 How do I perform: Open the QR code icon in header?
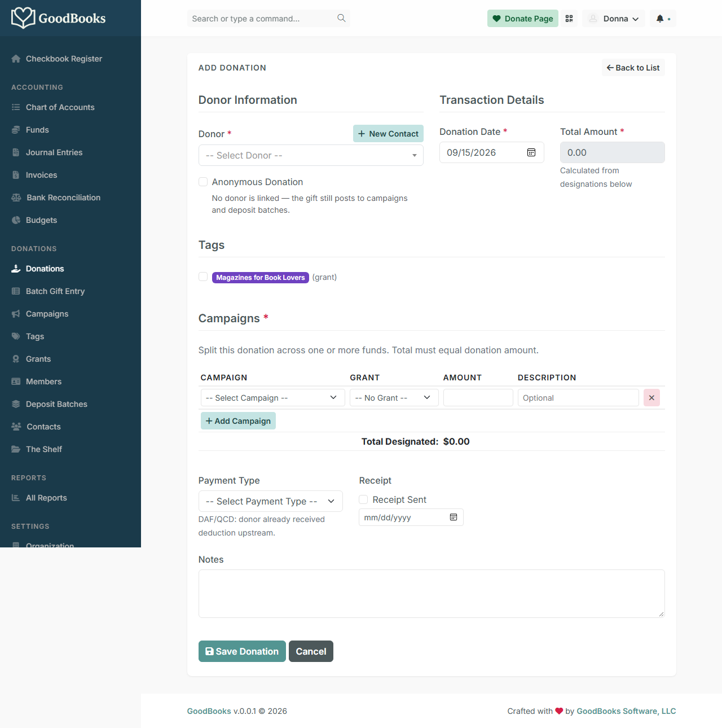tap(569, 19)
